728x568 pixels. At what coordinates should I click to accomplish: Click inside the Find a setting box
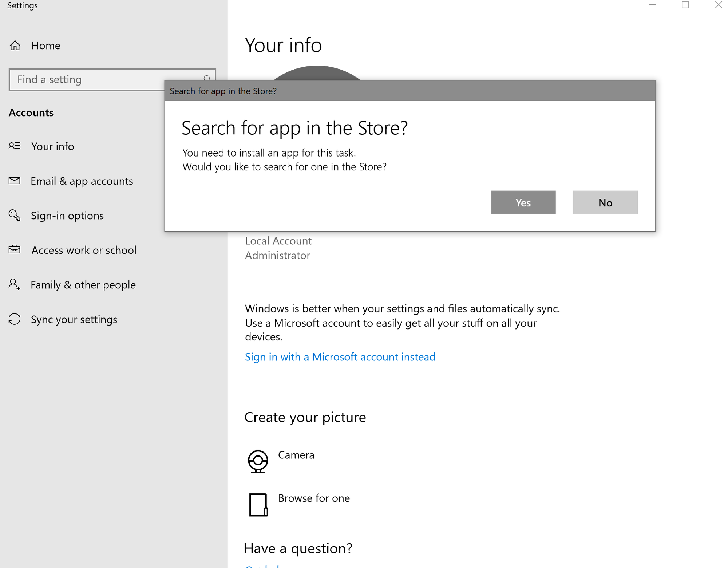point(91,79)
